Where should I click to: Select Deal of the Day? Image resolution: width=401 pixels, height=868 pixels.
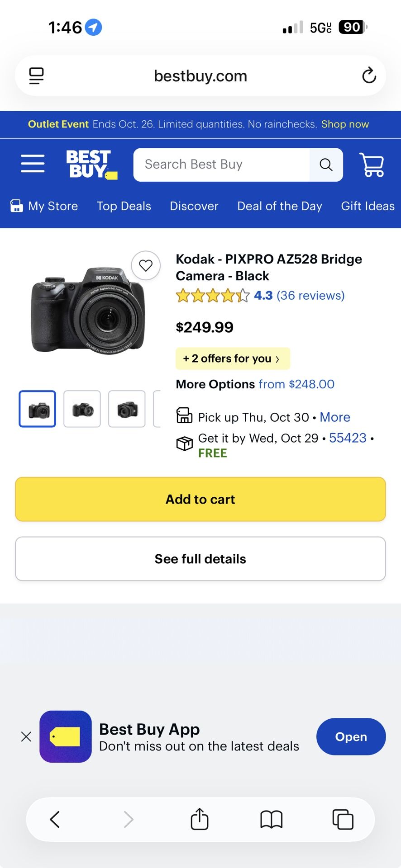pyautogui.click(x=279, y=206)
